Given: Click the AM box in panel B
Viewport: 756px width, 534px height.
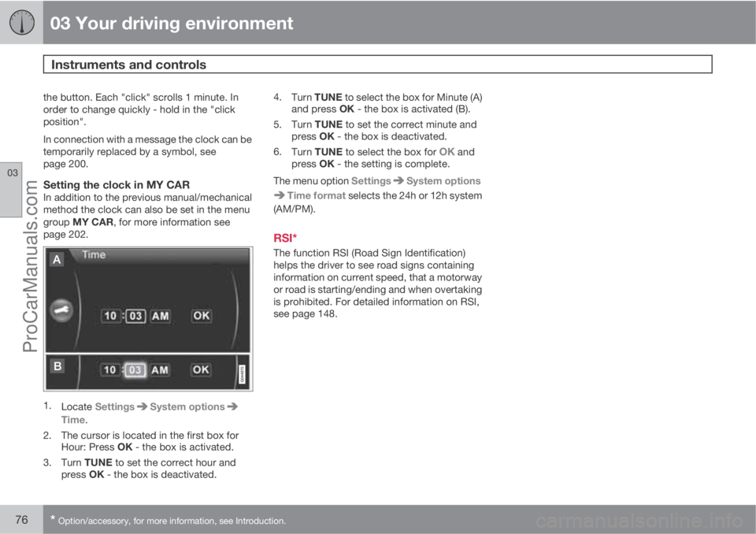Looking at the screenshot, I should [160, 370].
